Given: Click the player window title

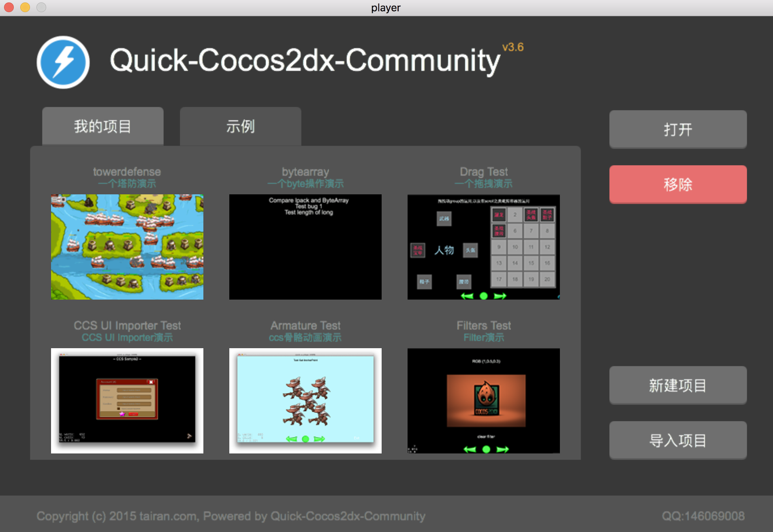Looking at the screenshot, I should [x=386, y=8].
